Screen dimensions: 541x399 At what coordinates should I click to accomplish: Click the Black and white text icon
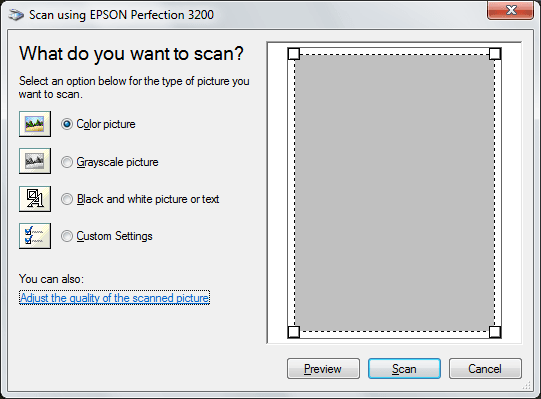(35, 199)
